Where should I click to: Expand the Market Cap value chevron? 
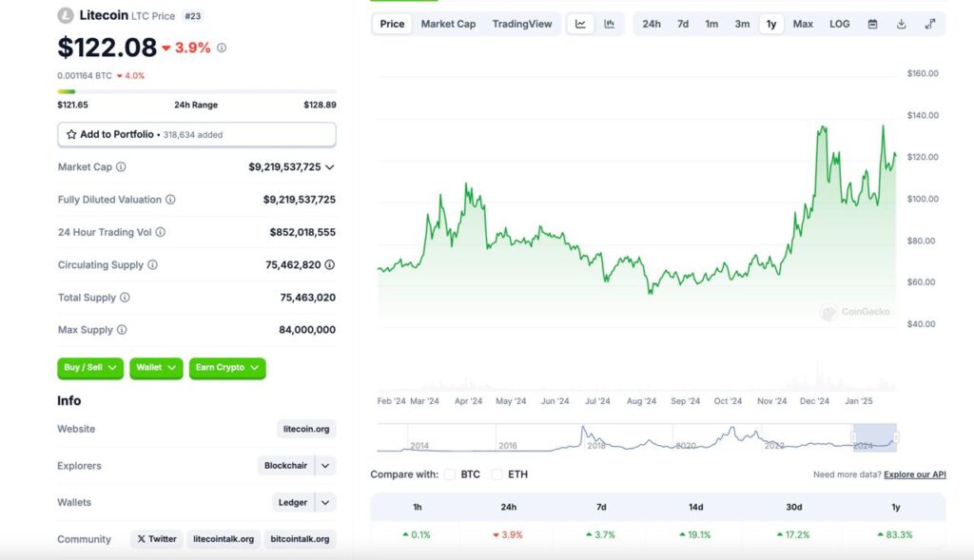(330, 167)
